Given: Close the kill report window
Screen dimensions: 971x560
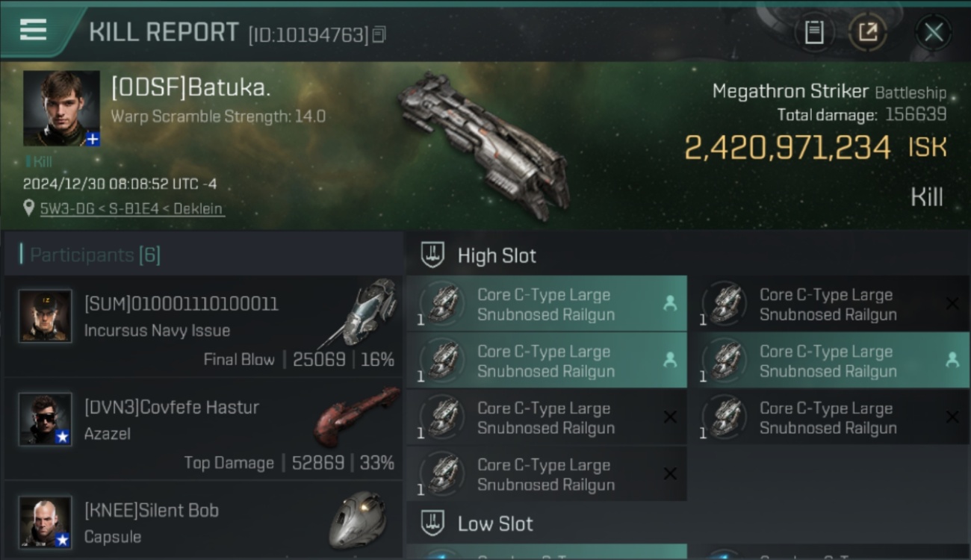Looking at the screenshot, I should point(934,32).
